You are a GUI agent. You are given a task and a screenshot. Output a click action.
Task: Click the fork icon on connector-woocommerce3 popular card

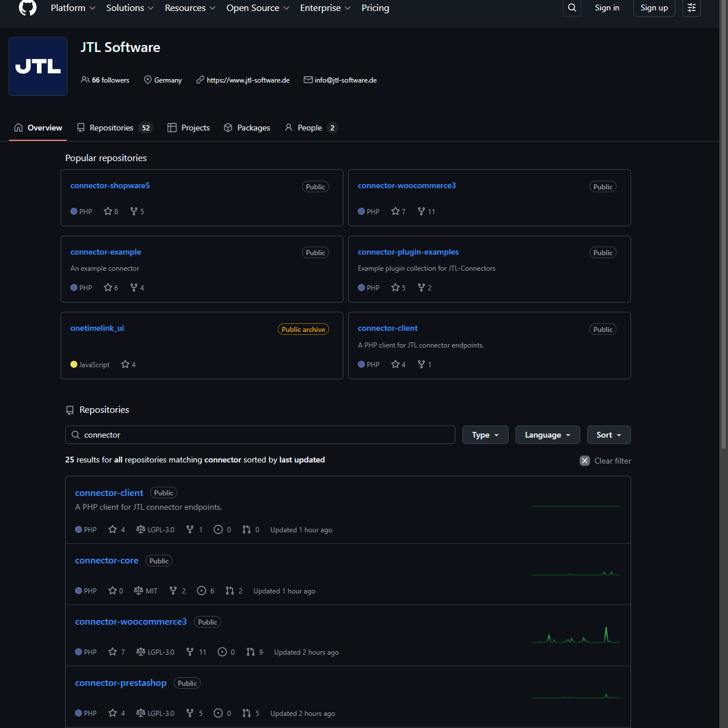point(421,211)
